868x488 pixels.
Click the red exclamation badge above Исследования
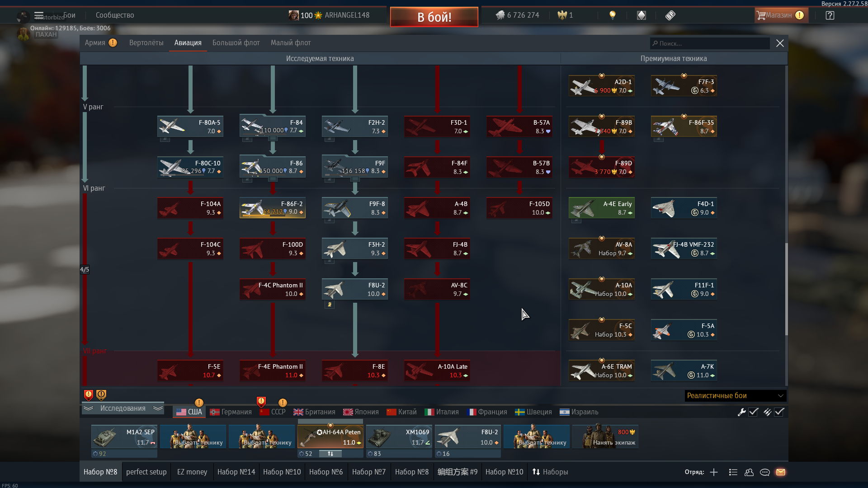pos(89,395)
